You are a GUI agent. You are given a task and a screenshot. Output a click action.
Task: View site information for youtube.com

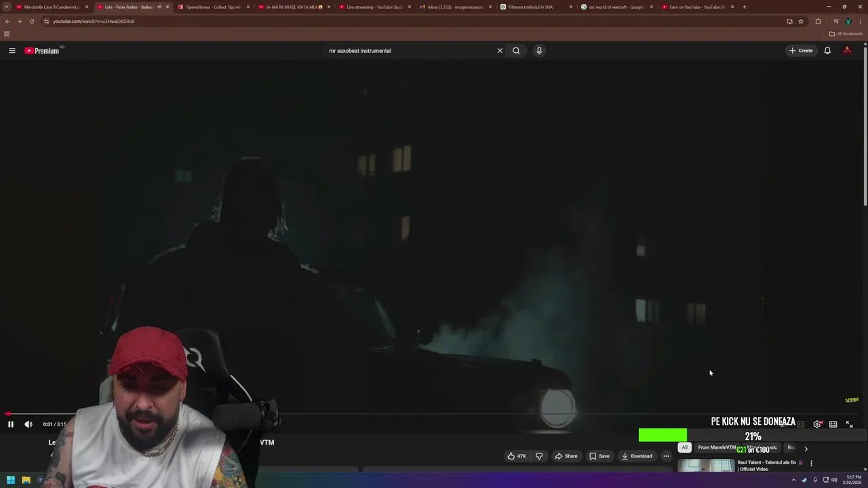coord(46,21)
